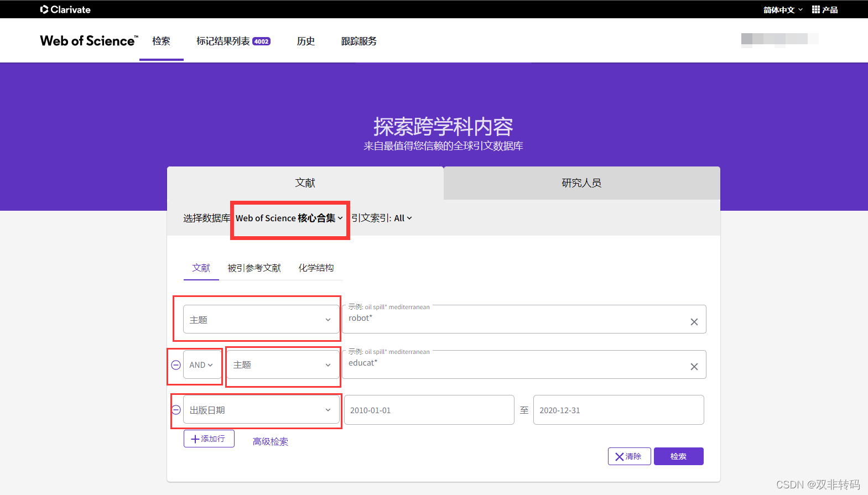Open the 高级检索 advanced search link
Viewport: 868px width, 495px height.
[x=271, y=441]
